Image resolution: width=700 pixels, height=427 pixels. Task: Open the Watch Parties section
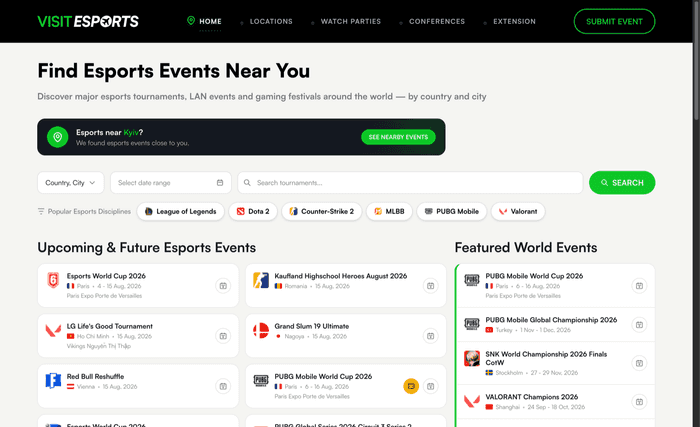[350, 21]
